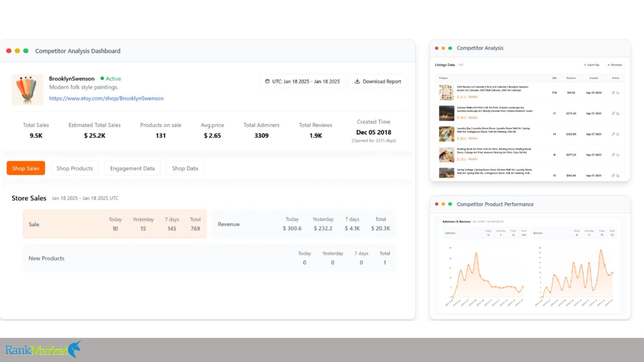Click the BrooklynSwenson shop name

[72, 79]
